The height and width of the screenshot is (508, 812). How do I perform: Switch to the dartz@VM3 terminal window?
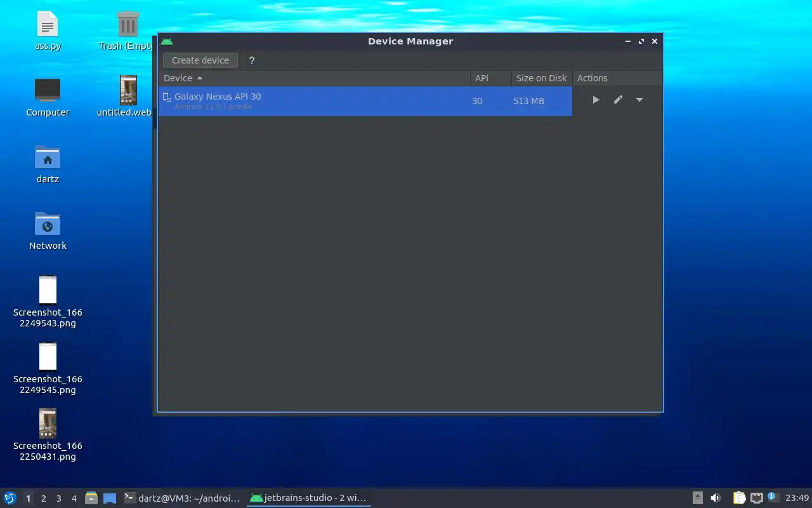[183, 498]
